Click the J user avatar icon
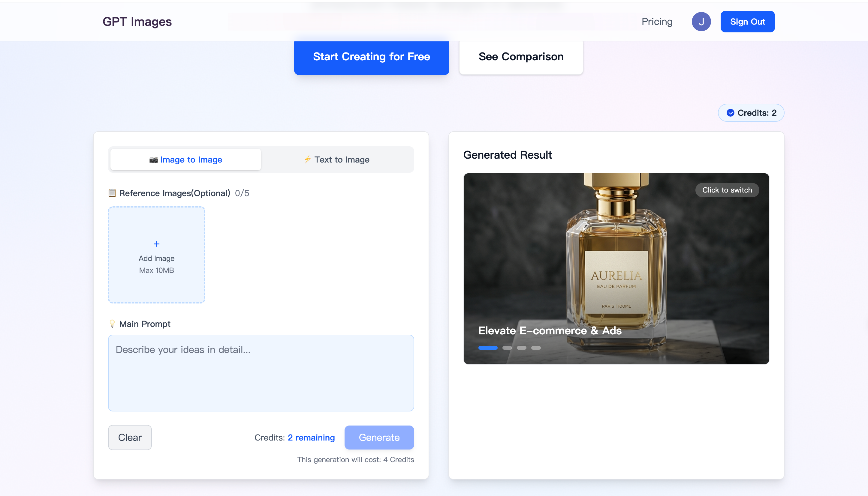 (701, 22)
